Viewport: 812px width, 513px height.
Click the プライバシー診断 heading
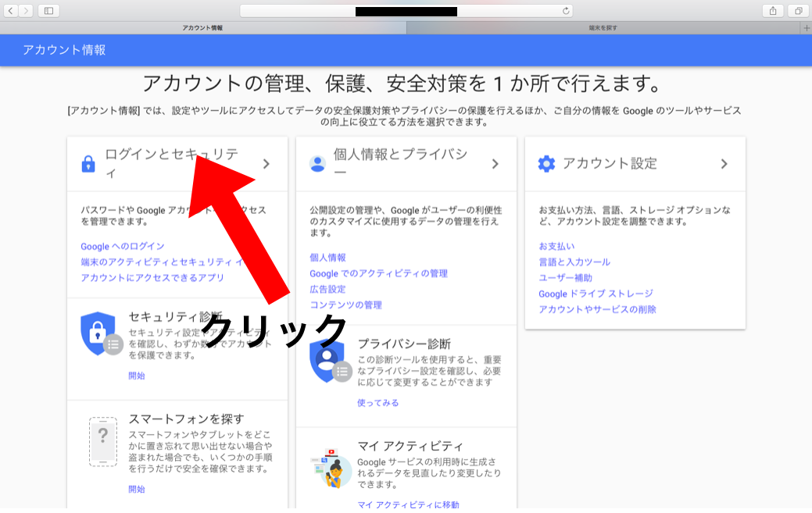(404, 344)
